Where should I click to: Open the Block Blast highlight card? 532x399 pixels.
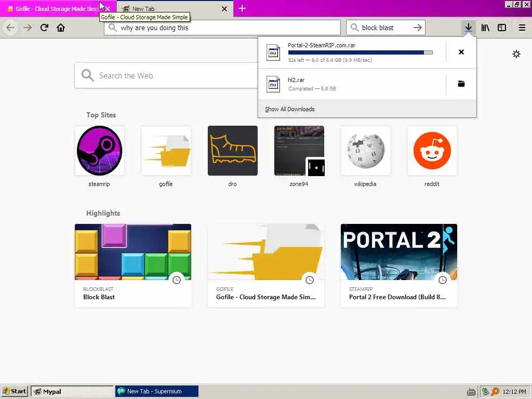click(x=133, y=265)
